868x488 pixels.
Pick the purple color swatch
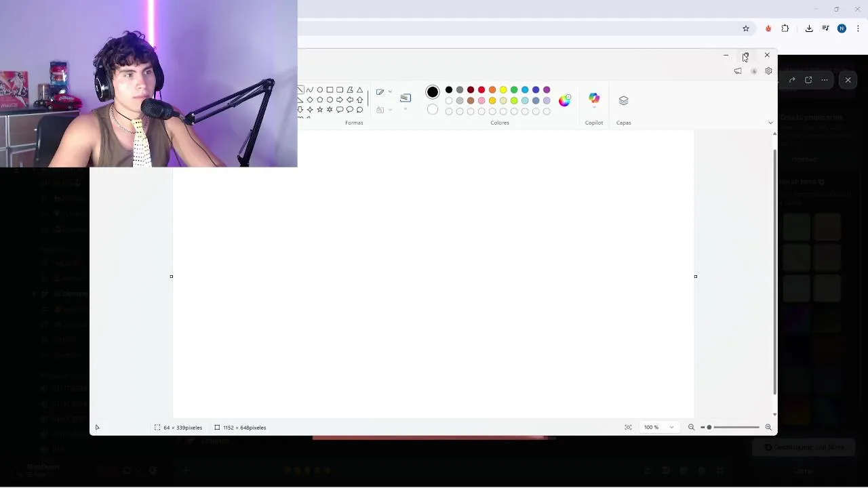(547, 89)
